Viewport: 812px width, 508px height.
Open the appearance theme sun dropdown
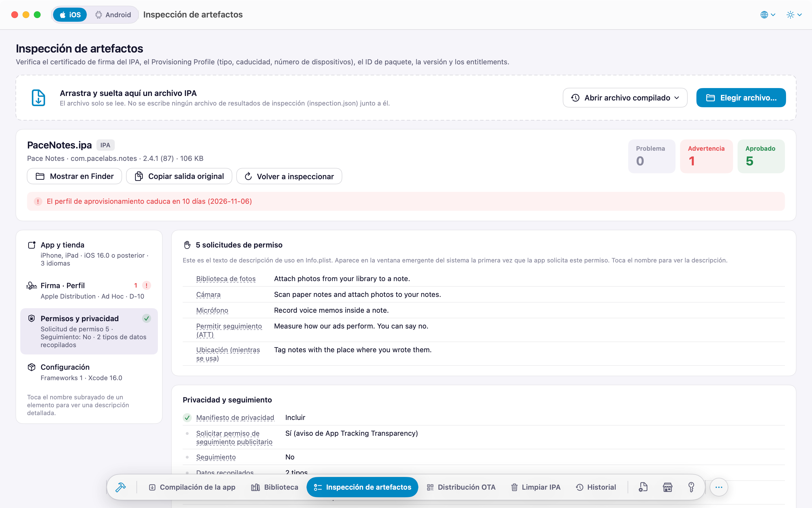(x=794, y=15)
